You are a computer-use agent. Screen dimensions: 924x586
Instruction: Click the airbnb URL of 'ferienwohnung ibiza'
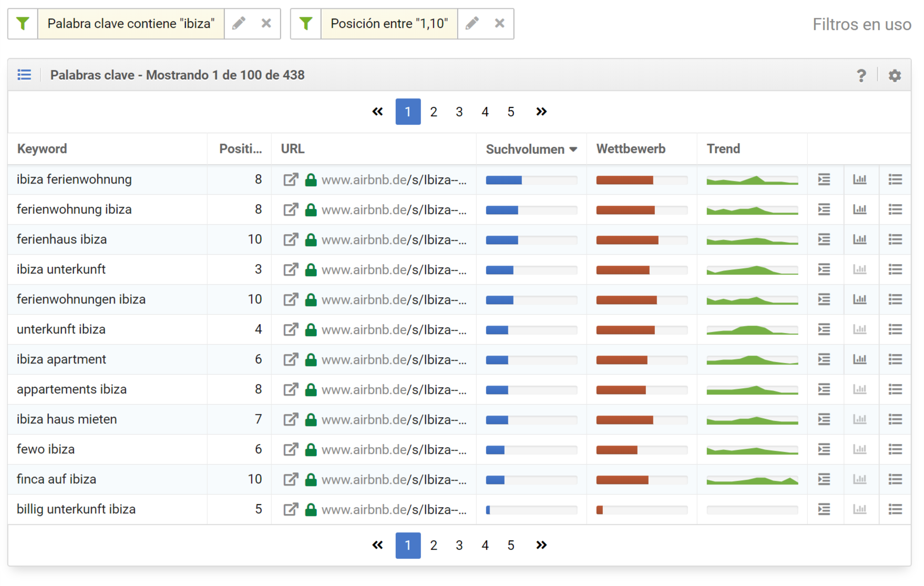click(x=394, y=209)
